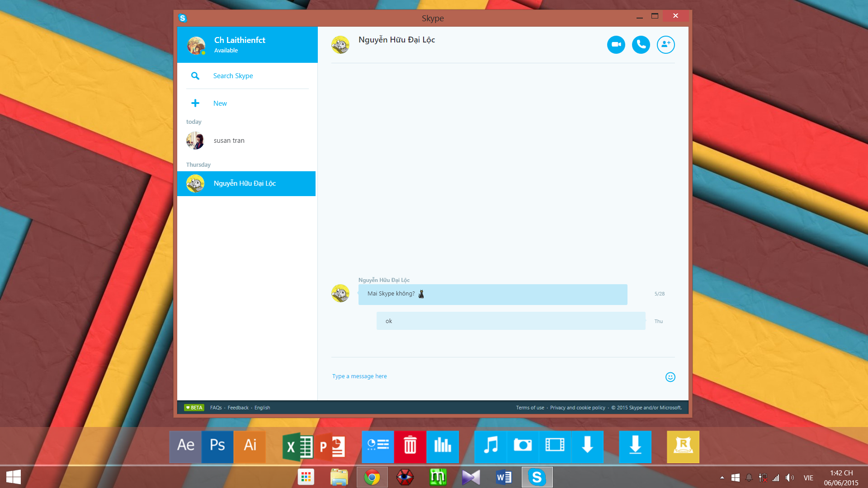Open network signal icon in tray

tap(776, 478)
